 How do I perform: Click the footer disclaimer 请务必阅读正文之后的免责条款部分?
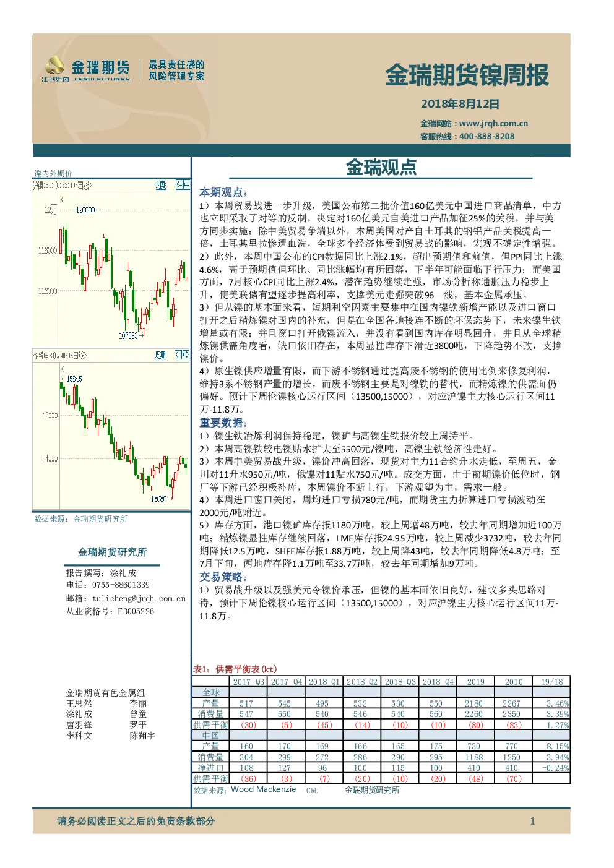coord(136,821)
